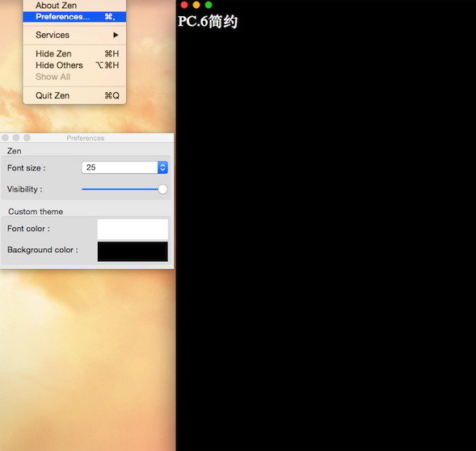Focus the Font size field showing 25
This screenshot has width=476, height=451.
(x=120, y=167)
